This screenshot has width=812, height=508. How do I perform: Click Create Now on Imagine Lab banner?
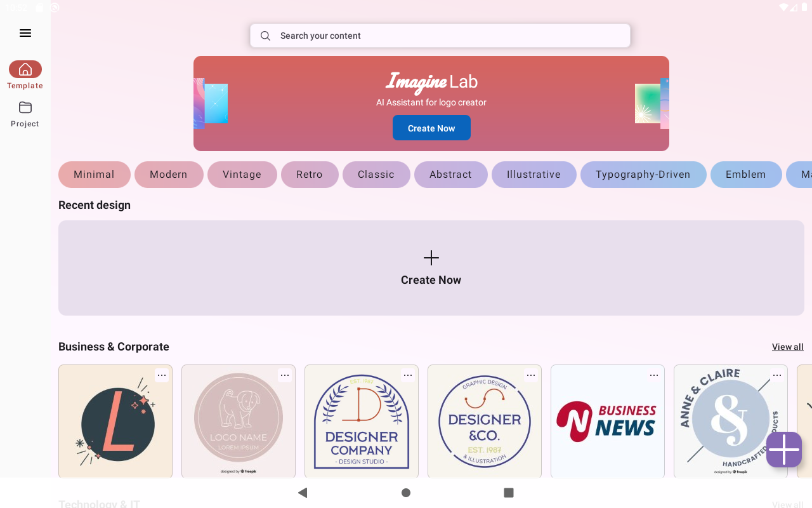(x=431, y=128)
